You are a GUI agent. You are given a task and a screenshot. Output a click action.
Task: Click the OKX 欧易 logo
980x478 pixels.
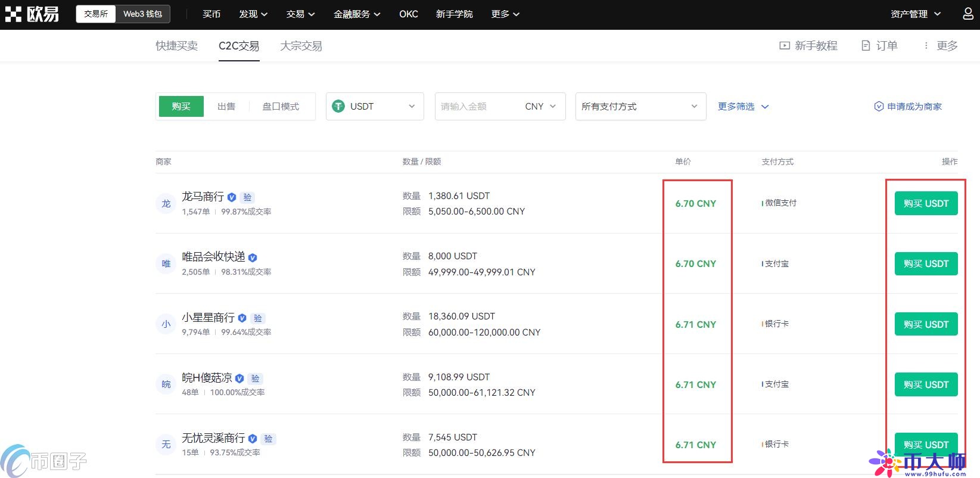click(32, 14)
